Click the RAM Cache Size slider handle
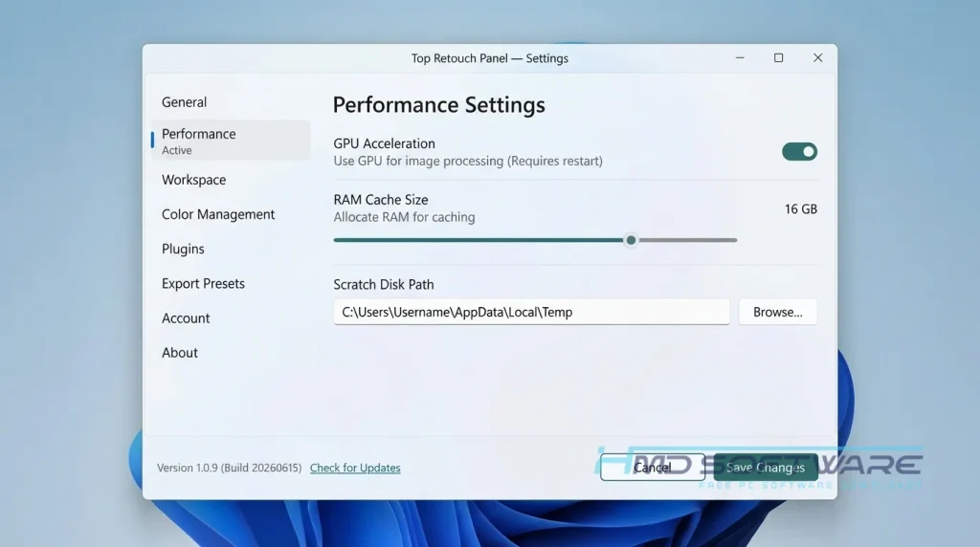 point(632,240)
